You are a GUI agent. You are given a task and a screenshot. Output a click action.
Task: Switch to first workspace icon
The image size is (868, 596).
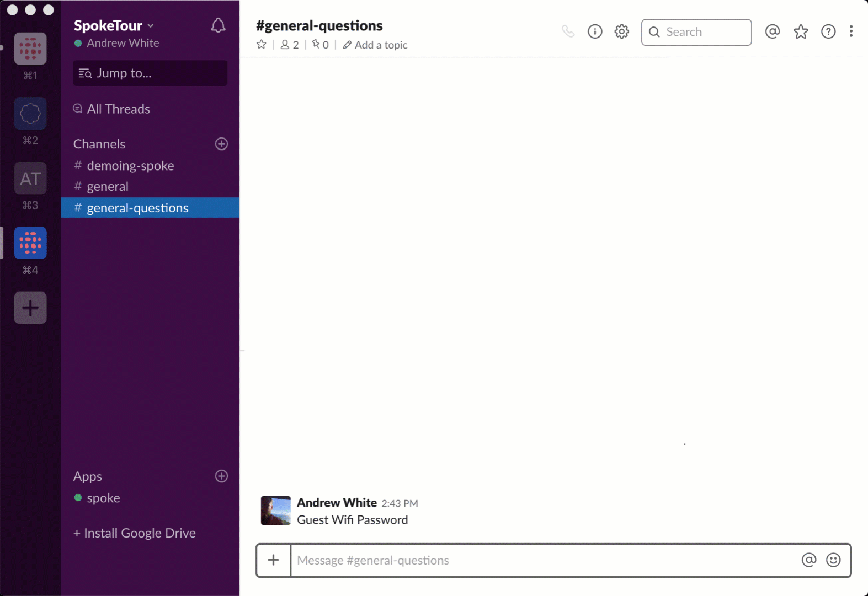point(30,49)
